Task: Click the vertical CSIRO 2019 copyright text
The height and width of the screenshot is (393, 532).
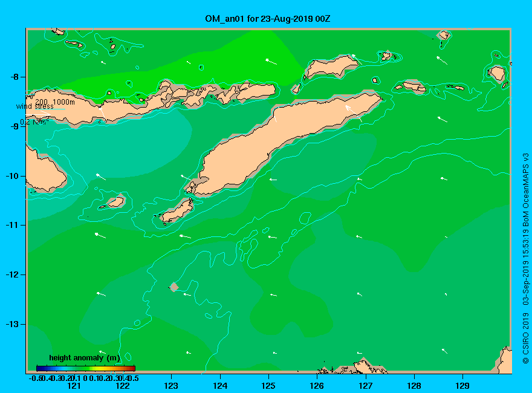Action: point(525,259)
